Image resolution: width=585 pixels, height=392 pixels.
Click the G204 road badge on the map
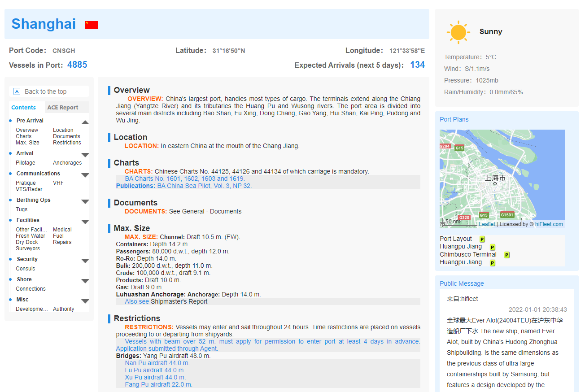[x=445, y=146]
